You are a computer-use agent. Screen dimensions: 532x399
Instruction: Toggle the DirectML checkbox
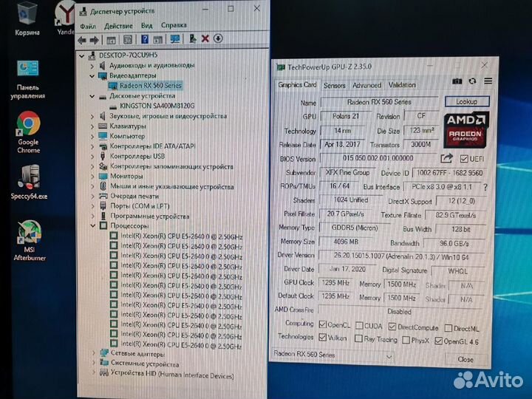coord(449,328)
